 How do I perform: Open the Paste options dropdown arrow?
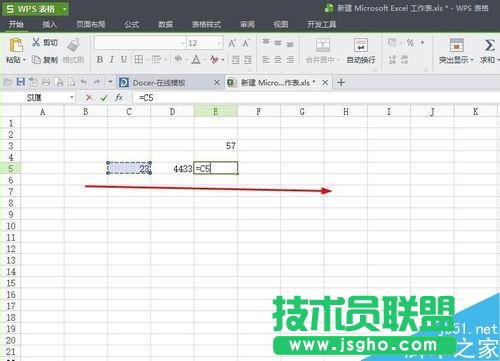pyautogui.click(x=24, y=60)
